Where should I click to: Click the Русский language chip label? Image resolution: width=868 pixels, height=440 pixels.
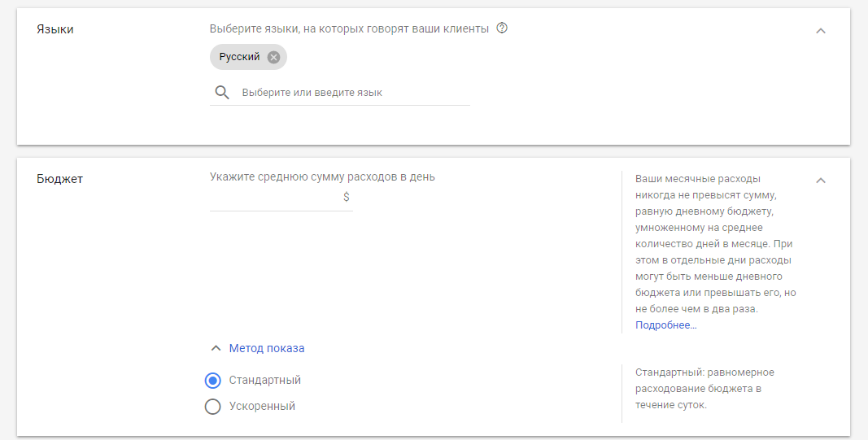tap(239, 57)
